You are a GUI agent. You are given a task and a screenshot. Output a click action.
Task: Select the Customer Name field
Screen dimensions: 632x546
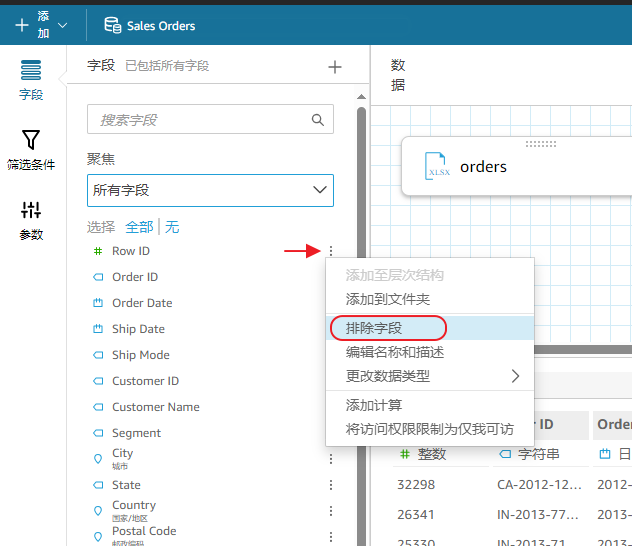tap(155, 407)
